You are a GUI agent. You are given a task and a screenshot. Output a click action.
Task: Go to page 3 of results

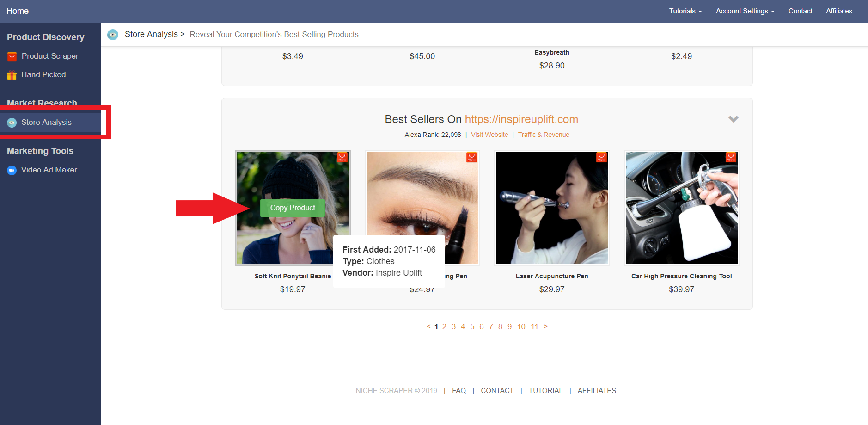click(453, 326)
